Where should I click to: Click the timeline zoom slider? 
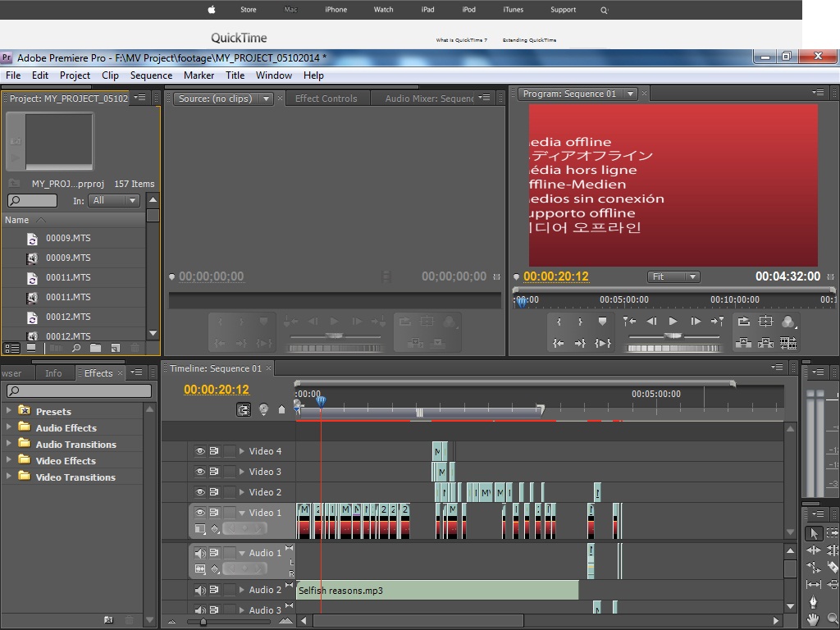(203, 622)
